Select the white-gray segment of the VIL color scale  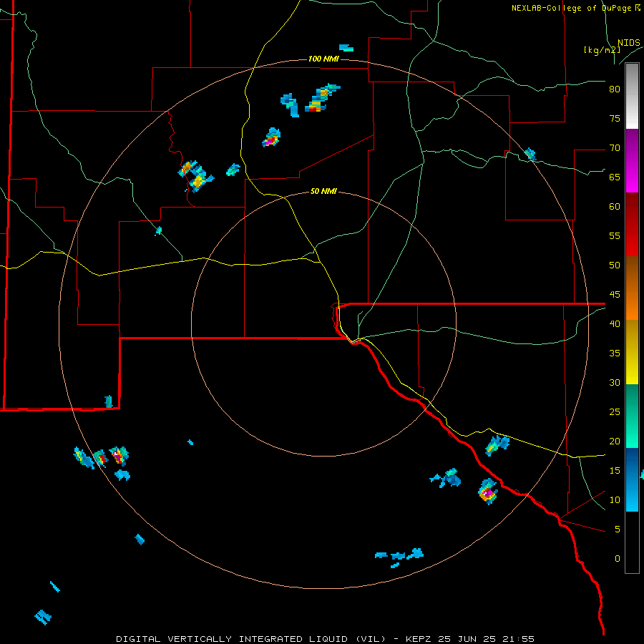click(x=632, y=96)
